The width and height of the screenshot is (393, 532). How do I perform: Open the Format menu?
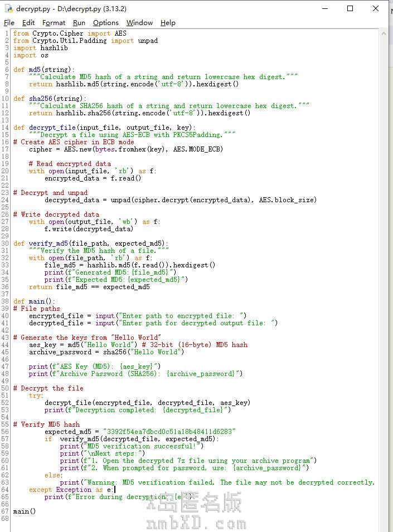pos(54,23)
